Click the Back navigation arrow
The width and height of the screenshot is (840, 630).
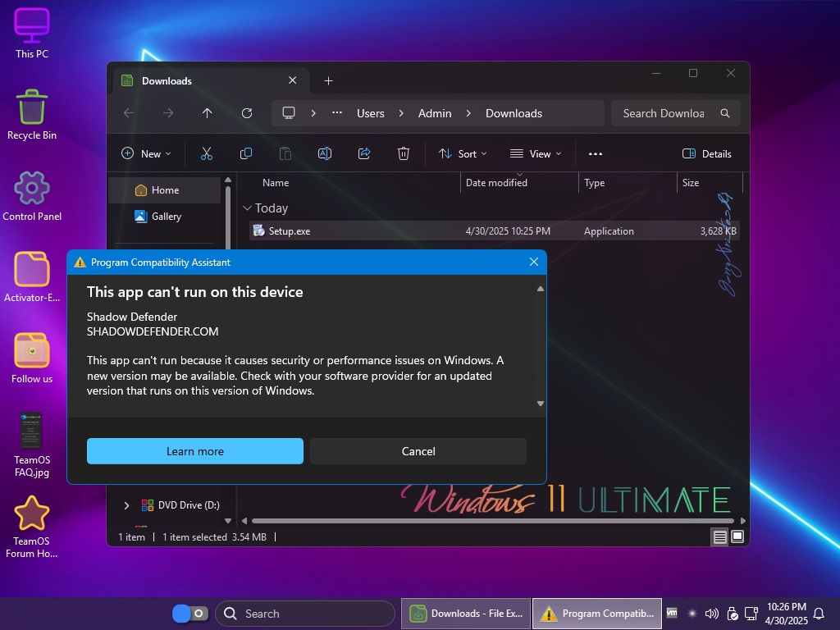[129, 113]
